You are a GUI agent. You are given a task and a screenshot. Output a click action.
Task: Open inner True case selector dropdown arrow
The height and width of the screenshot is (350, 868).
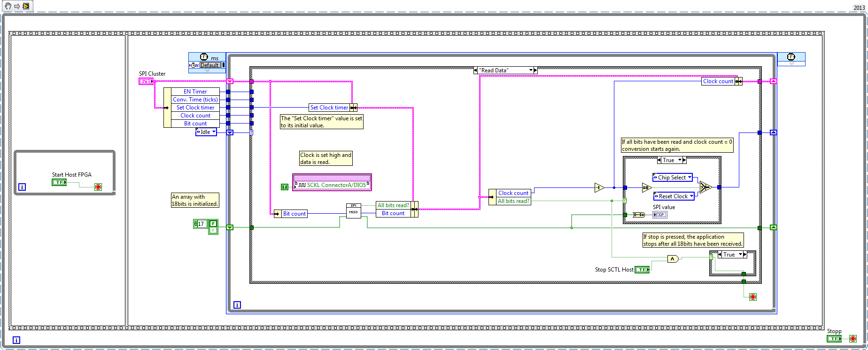click(680, 160)
